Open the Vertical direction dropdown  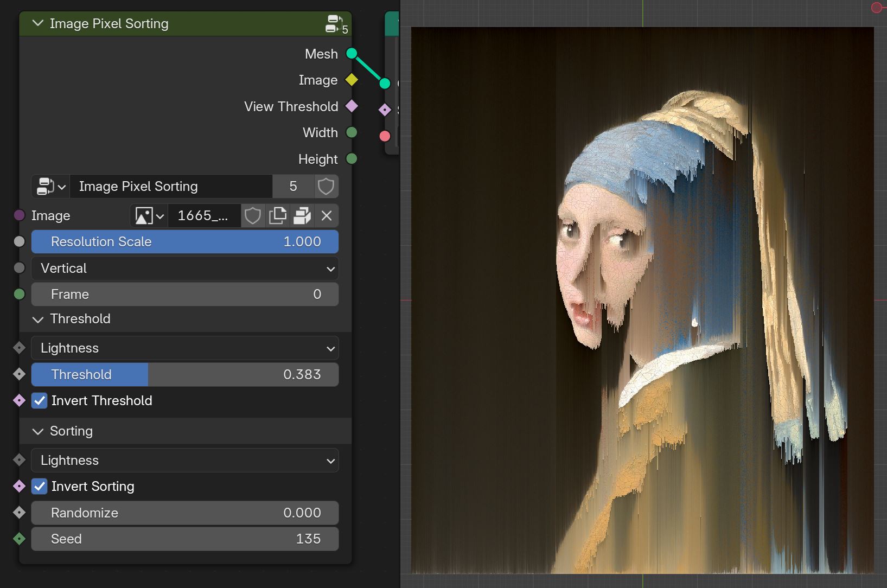pyautogui.click(x=185, y=269)
